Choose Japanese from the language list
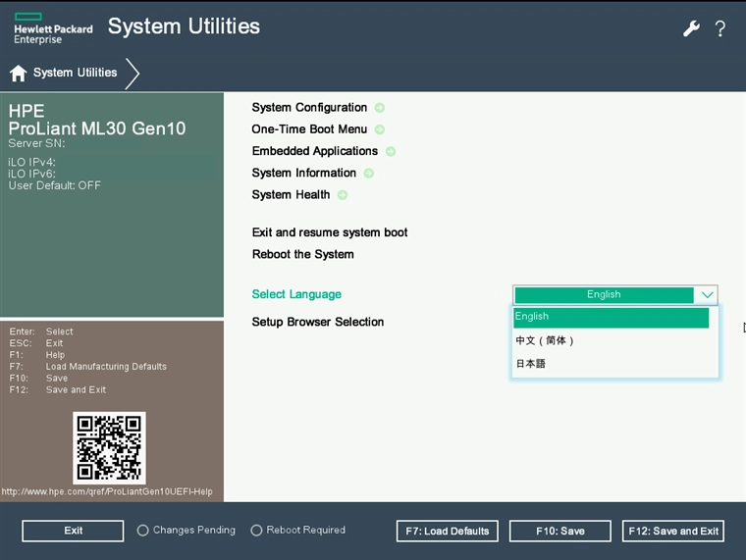The image size is (746, 560). pos(611,364)
